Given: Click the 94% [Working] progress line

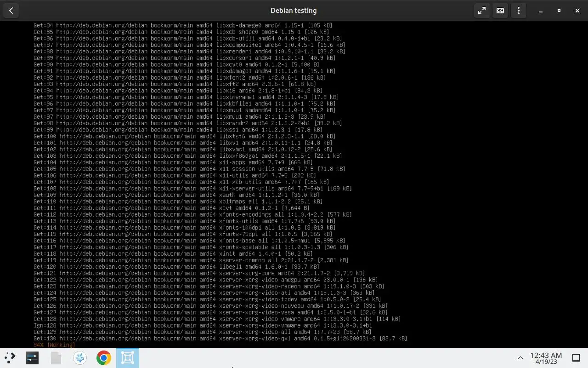Looking at the screenshot, I should click(x=54, y=345).
